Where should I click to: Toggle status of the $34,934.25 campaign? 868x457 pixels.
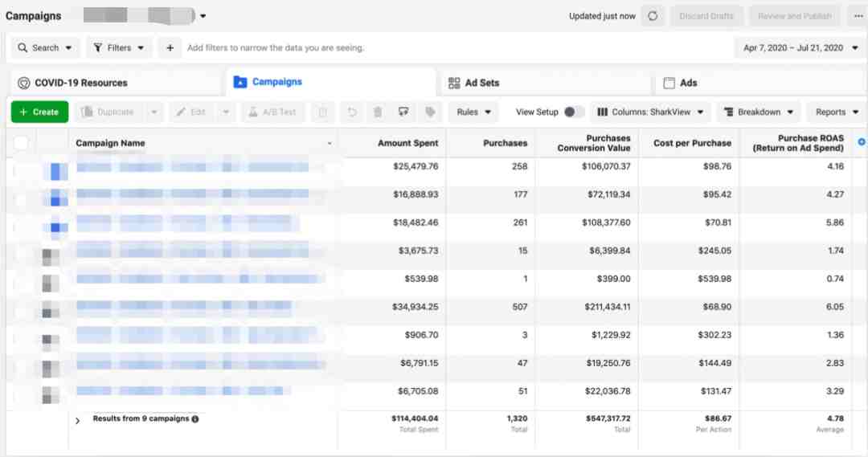tap(51, 310)
